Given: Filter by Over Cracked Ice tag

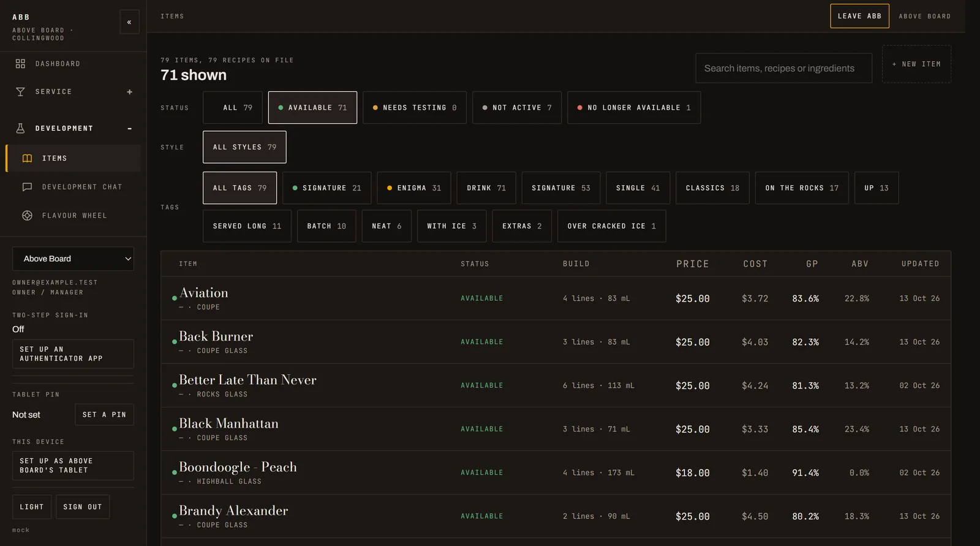Looking at the screenshot, I should [x=611, y=226].
